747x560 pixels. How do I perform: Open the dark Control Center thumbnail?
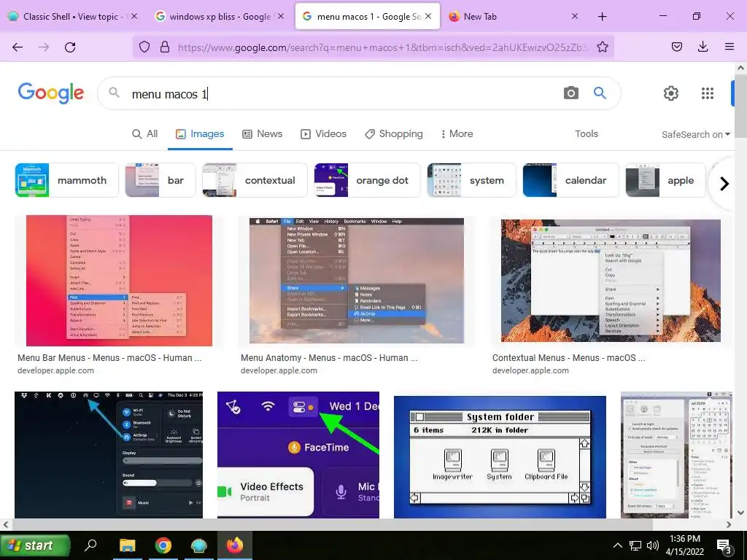click(109, 455)
